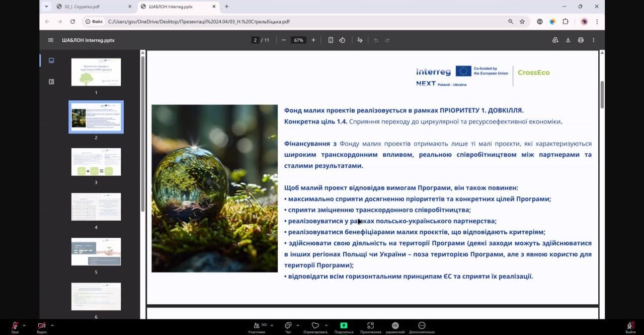This screenshot has width=644, height=335.
Task: Print the PDF document
Action: (581, 40)
